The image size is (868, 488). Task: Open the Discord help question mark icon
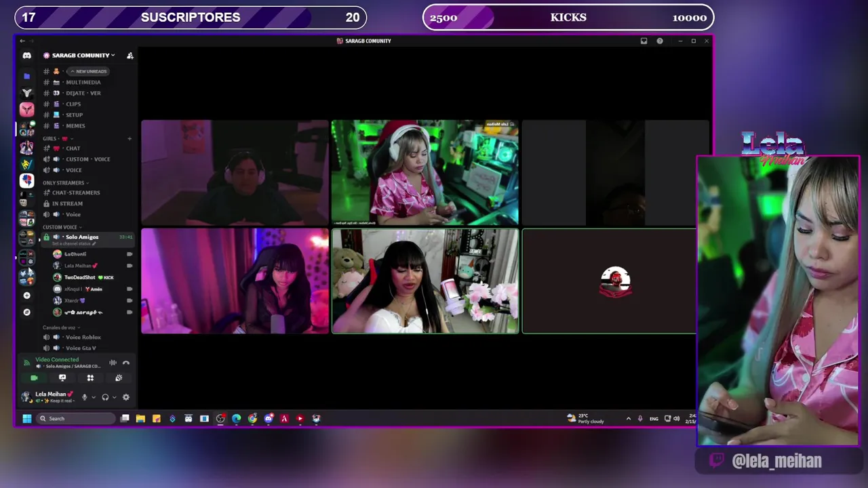[x=660, y=41]
